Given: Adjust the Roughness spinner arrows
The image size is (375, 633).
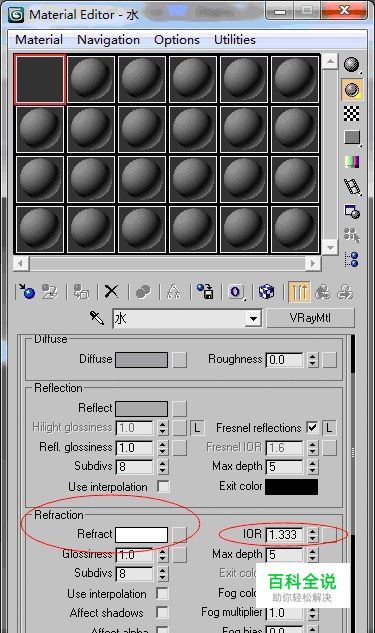Looking at the screenshot, I should (x=312, y=360).
